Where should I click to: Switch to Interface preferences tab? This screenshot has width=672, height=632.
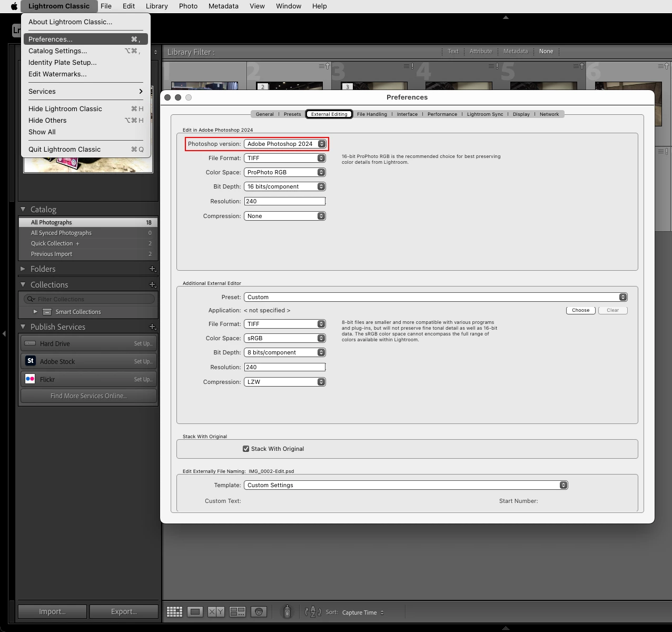(407, 114)
